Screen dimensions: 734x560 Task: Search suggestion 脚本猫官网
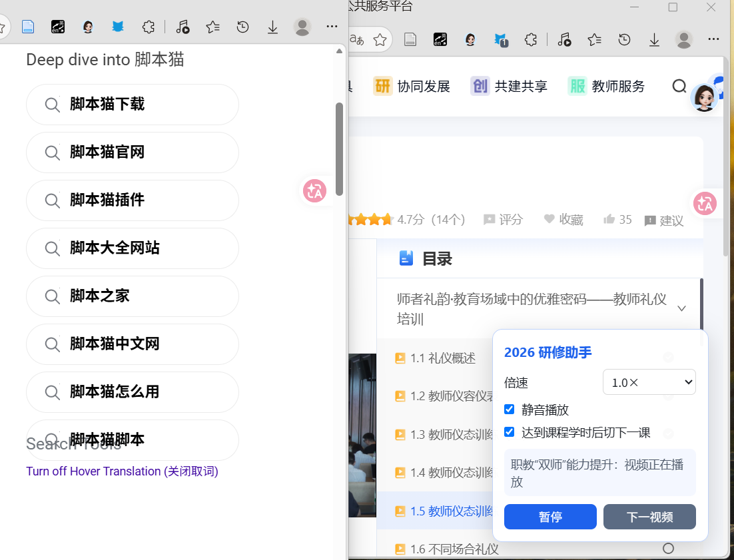pos(133,152)
